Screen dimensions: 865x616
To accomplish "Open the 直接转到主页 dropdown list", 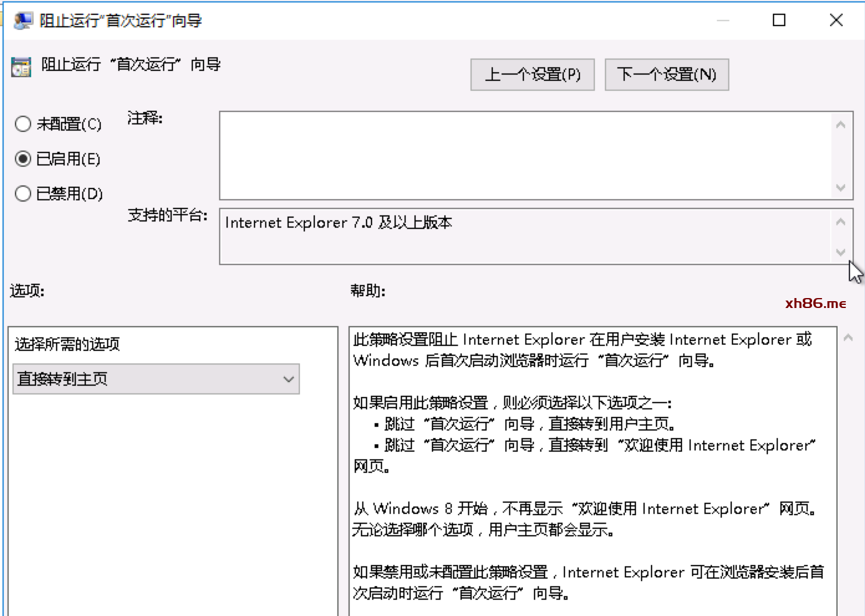I will 156,379.
